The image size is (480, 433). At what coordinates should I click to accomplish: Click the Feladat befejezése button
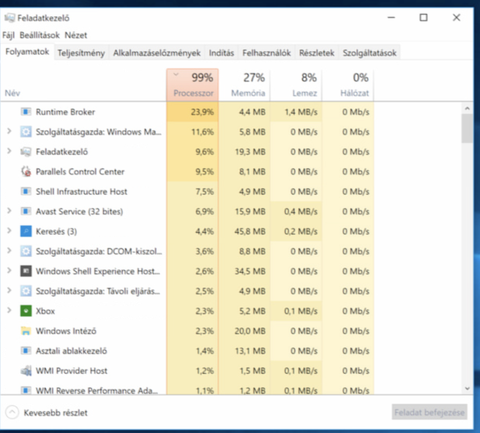coord(429,412)
